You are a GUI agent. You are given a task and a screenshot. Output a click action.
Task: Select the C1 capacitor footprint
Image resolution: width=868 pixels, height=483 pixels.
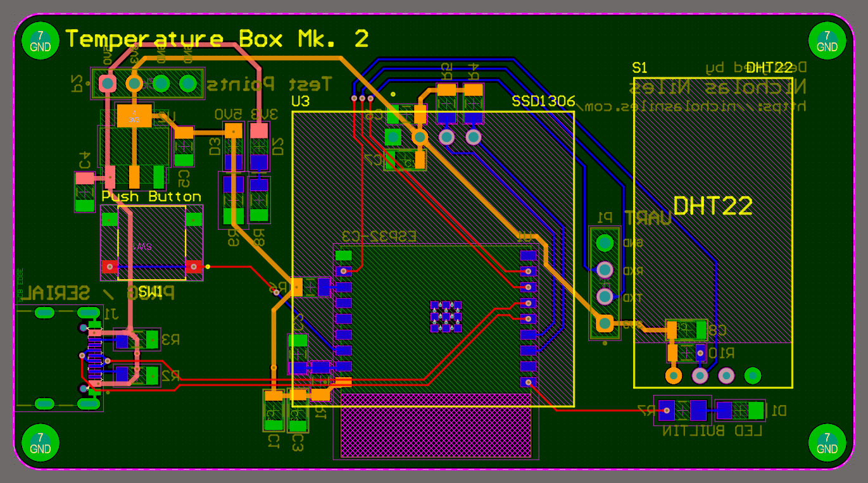(274, 410)
